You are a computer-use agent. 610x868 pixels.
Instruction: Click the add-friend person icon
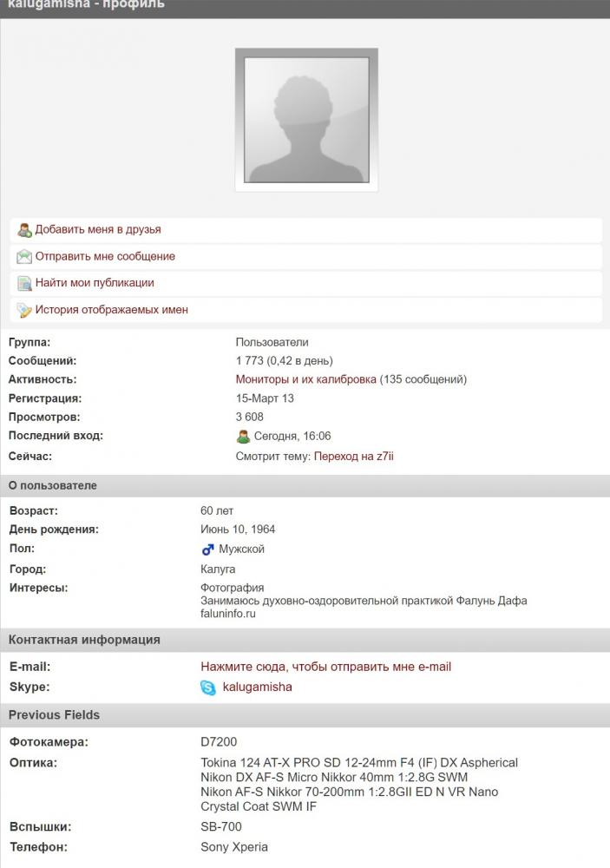24,230
